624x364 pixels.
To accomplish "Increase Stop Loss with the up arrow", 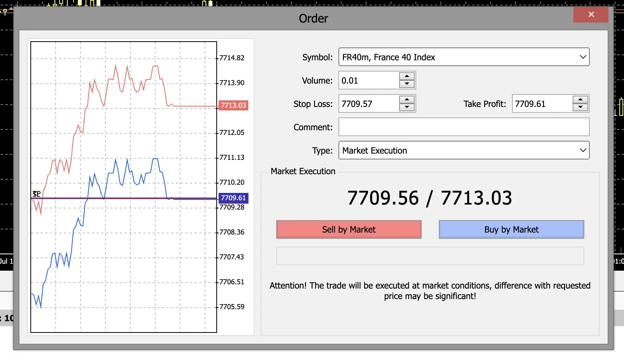I will [407, 100].
